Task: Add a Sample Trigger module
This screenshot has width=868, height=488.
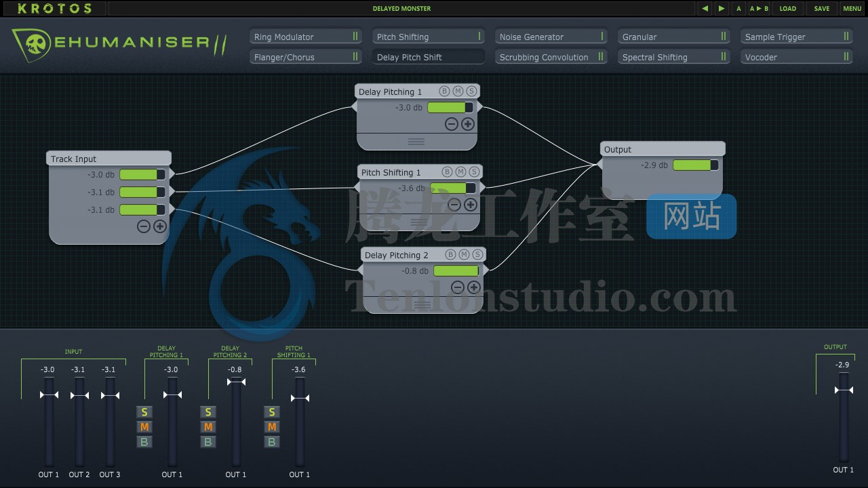Action: point(797,37)
